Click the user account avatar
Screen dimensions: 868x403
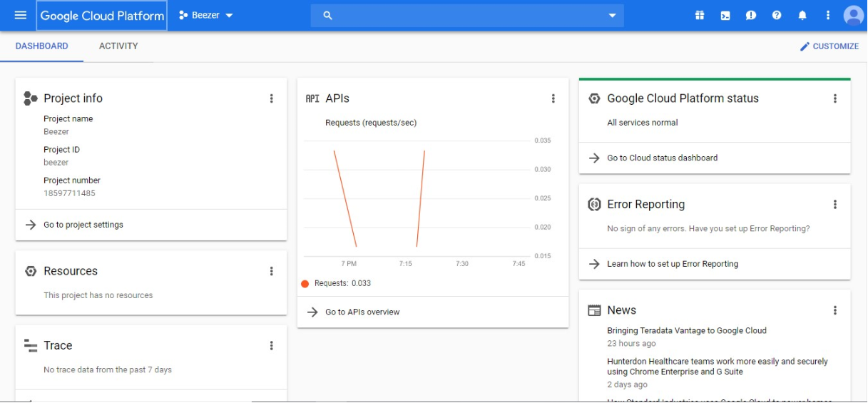click(853, 16)
